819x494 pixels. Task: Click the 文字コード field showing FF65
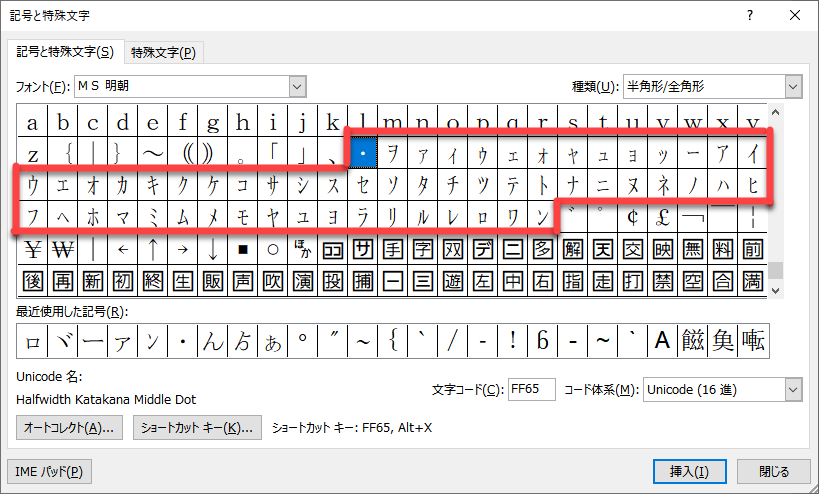(531, 389)
